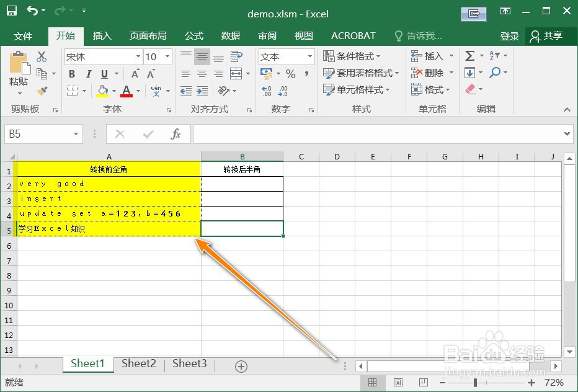Decrease font size with smaller A icon
578x392 pixels.
coord(151,74)
